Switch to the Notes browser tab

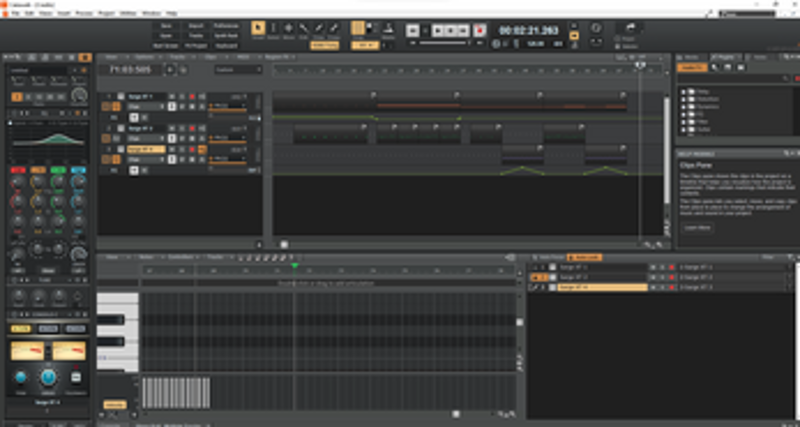[x=760, y=57]
